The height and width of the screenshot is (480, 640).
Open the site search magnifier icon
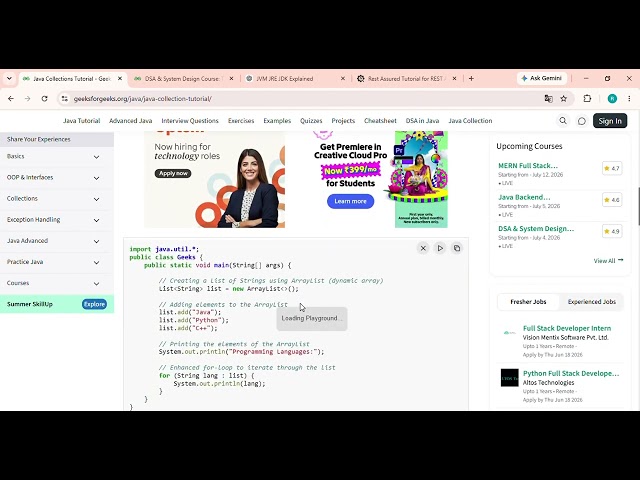(563, 121)
